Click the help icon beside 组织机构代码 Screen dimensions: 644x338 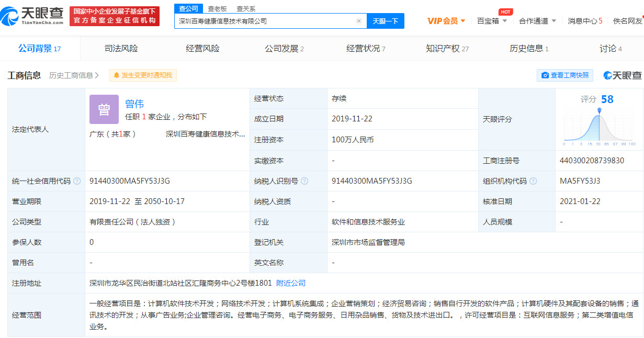coord(533,181)
